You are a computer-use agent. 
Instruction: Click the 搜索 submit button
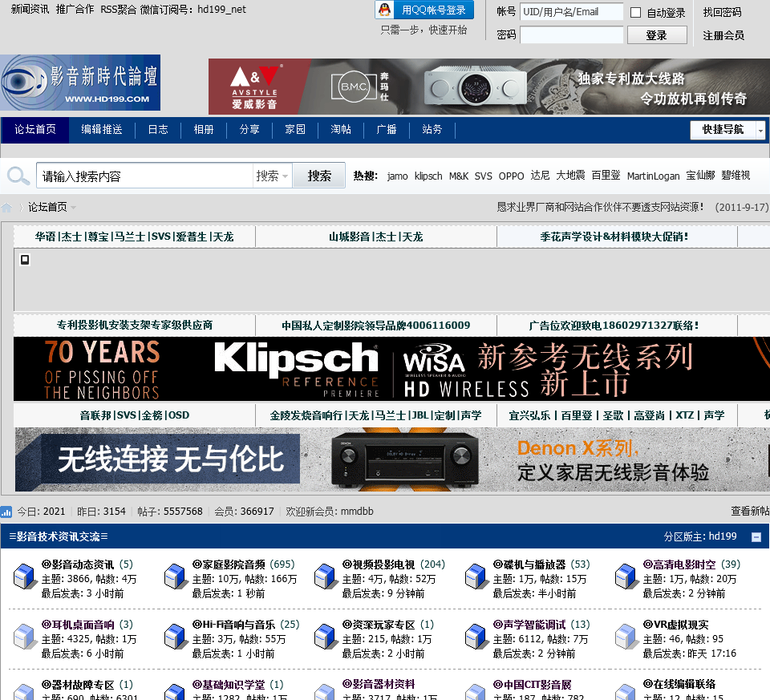pos(319,176)
